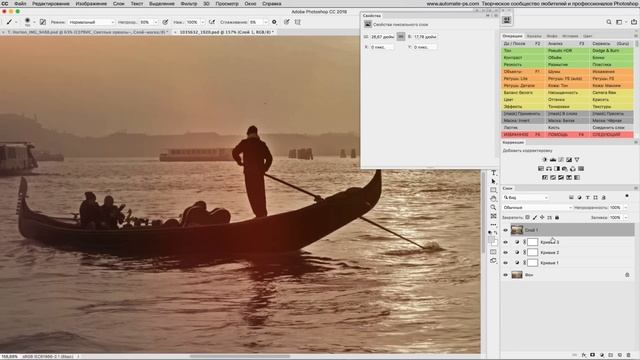Open the brush tool preset picker icon
This screenshot has width=640, height=360.
point(9,22)
